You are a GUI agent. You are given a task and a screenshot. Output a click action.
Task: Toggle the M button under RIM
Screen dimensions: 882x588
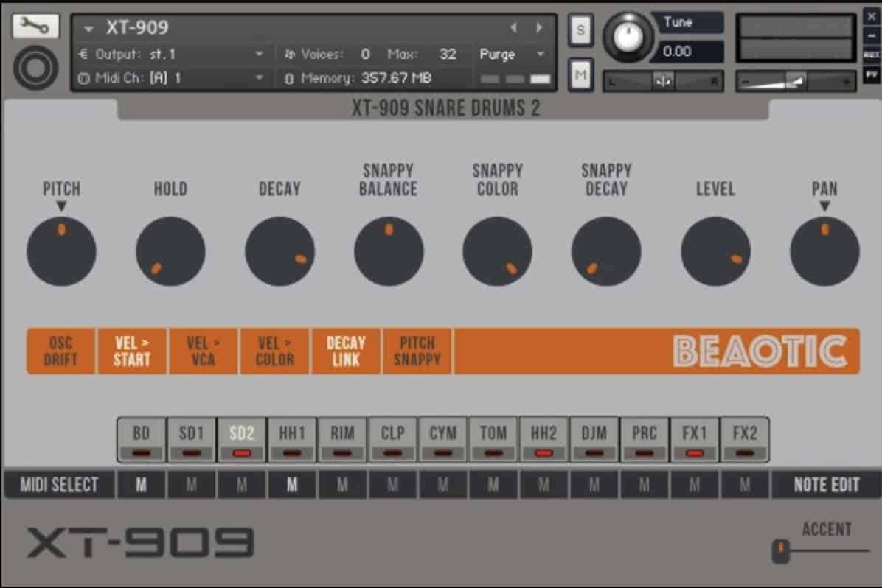pyautogui.click(x=342, y=485)
